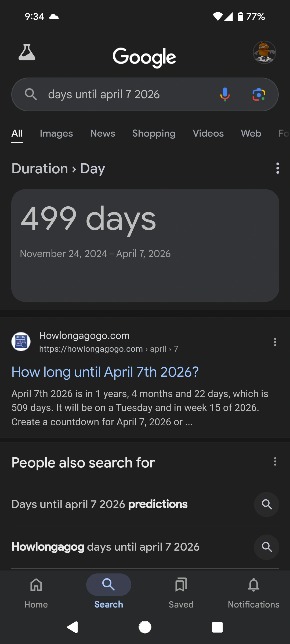This screenshot has height=644, width=290.
Task: Switch to the Videos tab
Action: coord(208,133)
